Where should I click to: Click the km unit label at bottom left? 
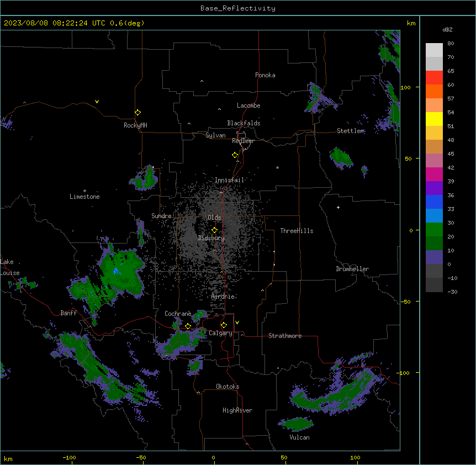[8, 458]
